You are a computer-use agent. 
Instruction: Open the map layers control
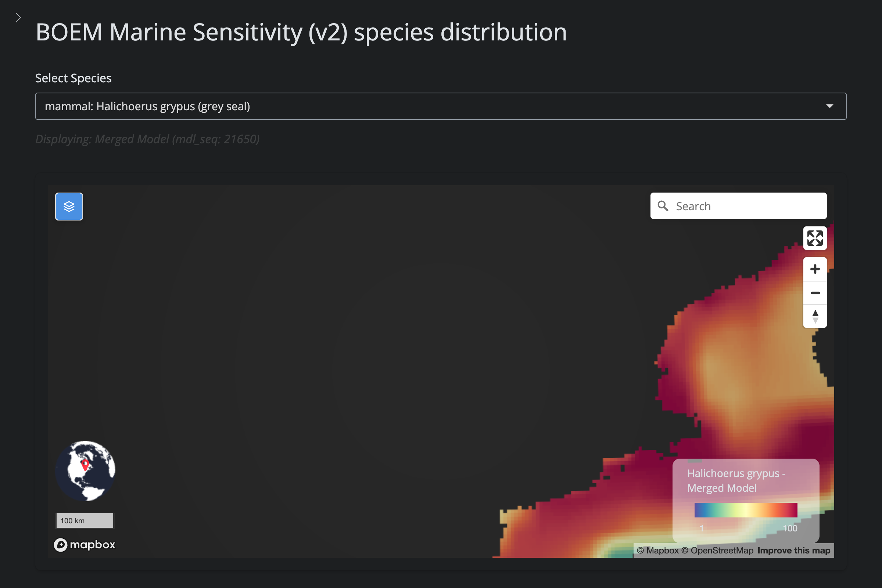tap(69, 206)
